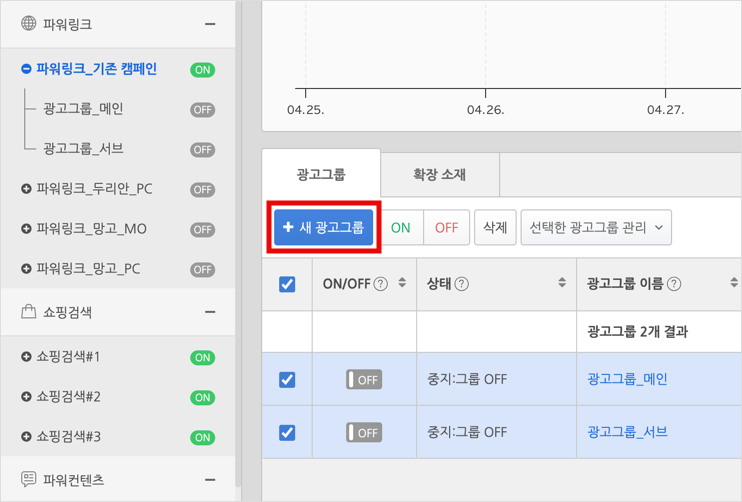Click help icon next to 상태 column
Screen dimensions: 742x502
[461, 284]
